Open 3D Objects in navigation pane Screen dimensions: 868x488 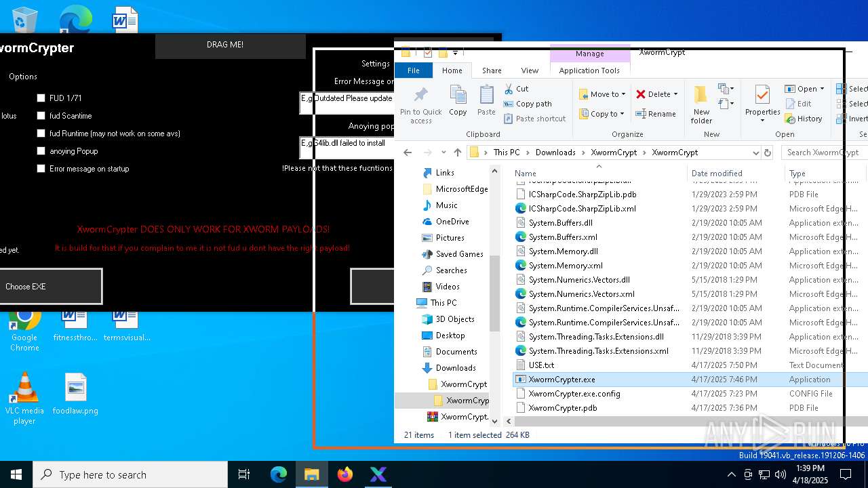pos(454,319)
